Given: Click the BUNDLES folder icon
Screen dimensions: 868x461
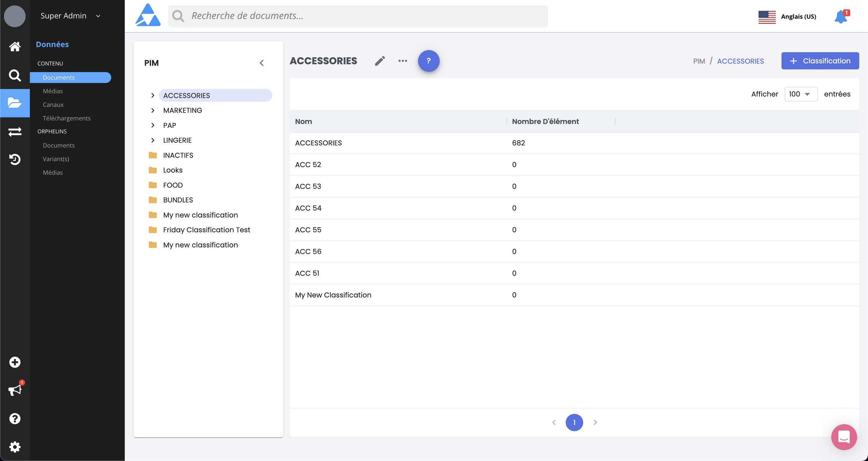Looking at the screenshot, I should (x=153, y=200).
